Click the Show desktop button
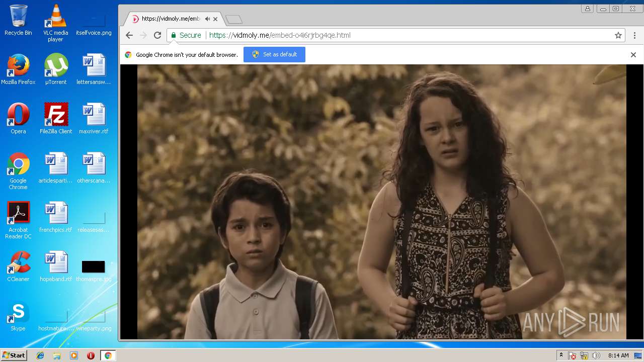 click(x=638, y=355)
